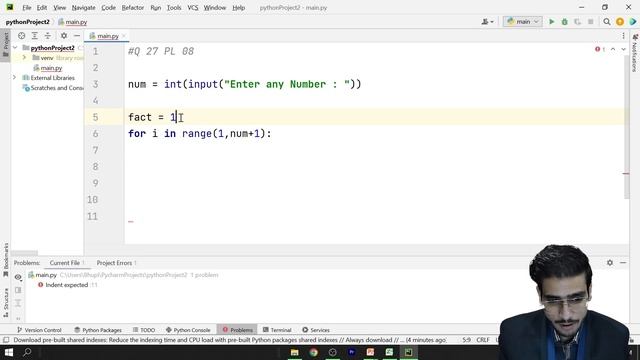Open the Navigate menu
Image resolution: width=640 pixels, height=360 pixels.
click(x=83, y=7)
